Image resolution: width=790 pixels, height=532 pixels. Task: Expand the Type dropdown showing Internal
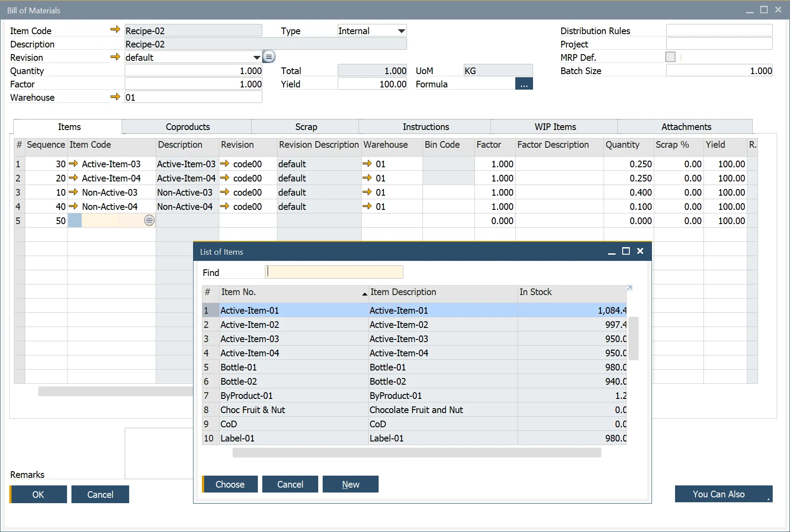tap(401, 31)
